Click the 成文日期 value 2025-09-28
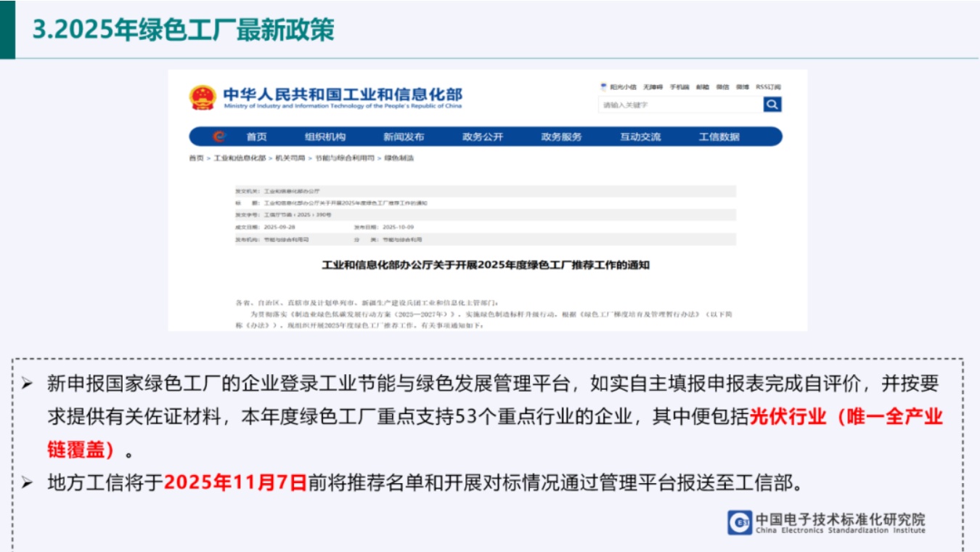980x552 pixels. [279, 227]
